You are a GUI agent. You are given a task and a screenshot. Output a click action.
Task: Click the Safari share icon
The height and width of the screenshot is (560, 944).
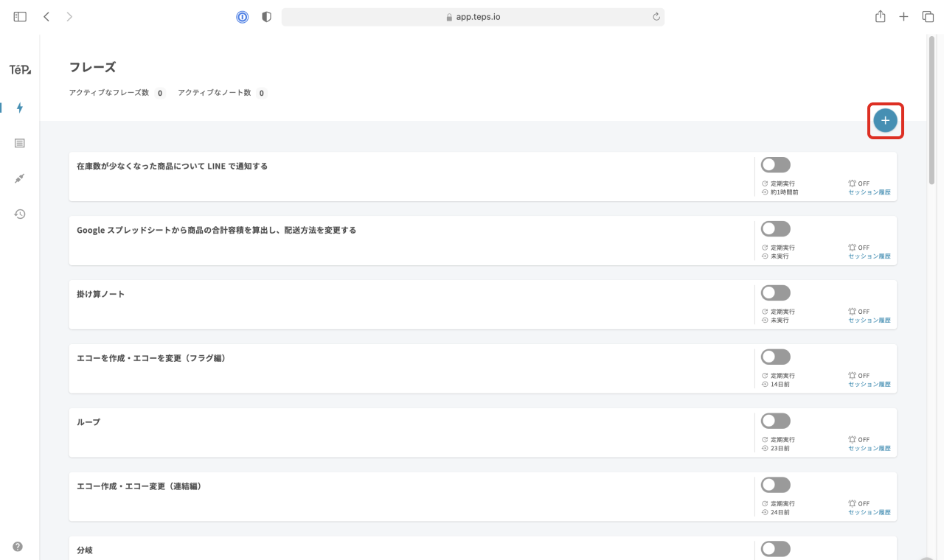click(880, 16)
